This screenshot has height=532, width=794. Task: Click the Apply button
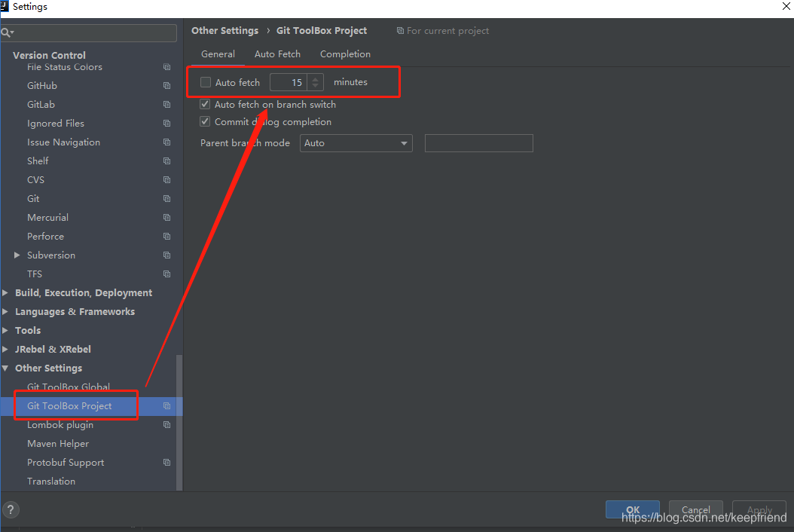point(759,509)
